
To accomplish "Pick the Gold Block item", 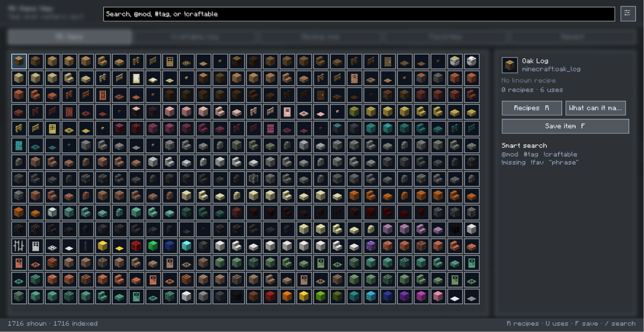I will 103,246.
